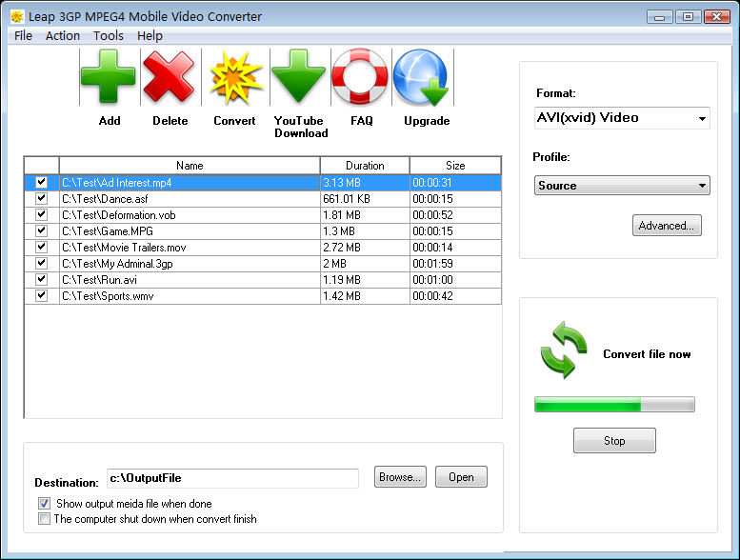Open the Format dropdown AVI(xvid) Video
This screenshot has width=740, height=560.
tap(622, 117)
